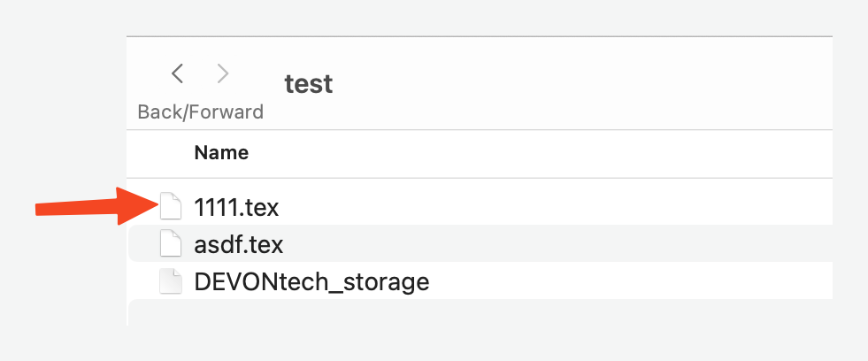Click the asdf.tex document icon
868x361 pixels.
[170, 243]
